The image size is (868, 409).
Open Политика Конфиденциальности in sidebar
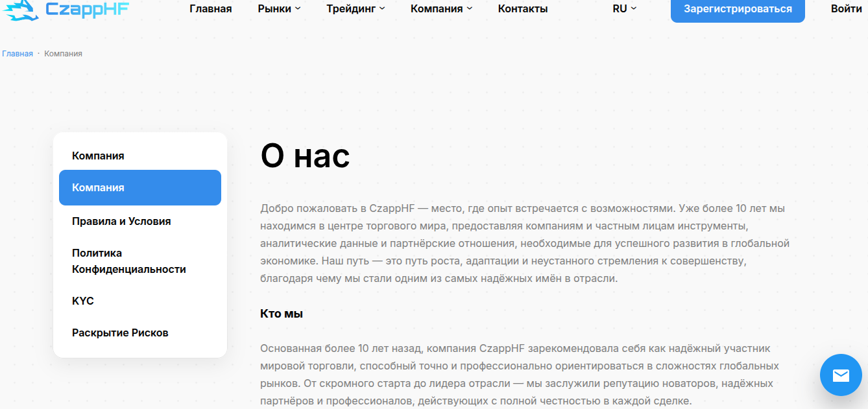point(129,261)
